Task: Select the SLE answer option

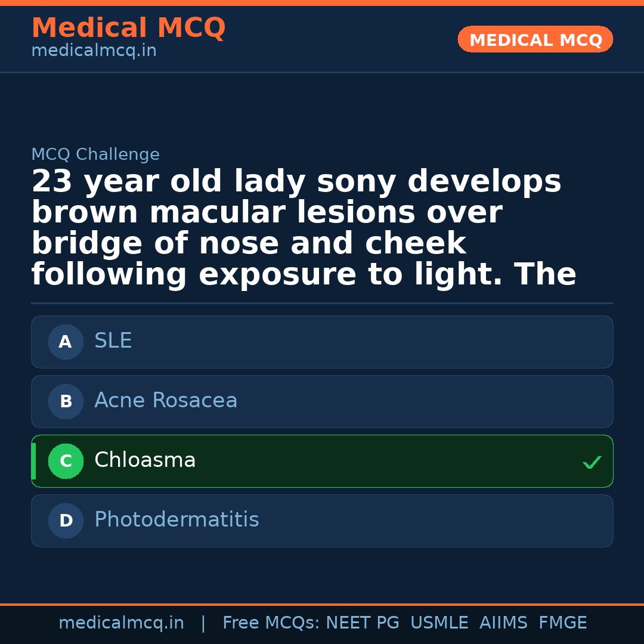Action: 322,342
